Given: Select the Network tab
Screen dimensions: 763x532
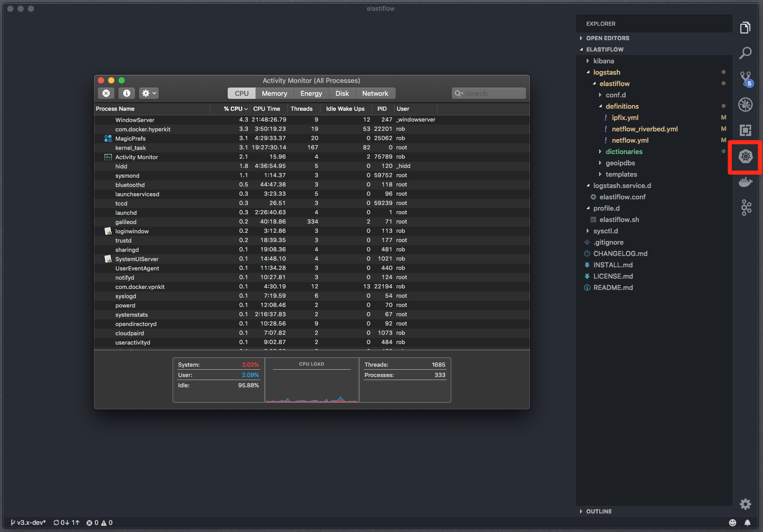Looking at the screenshot, I should (376, 93).
